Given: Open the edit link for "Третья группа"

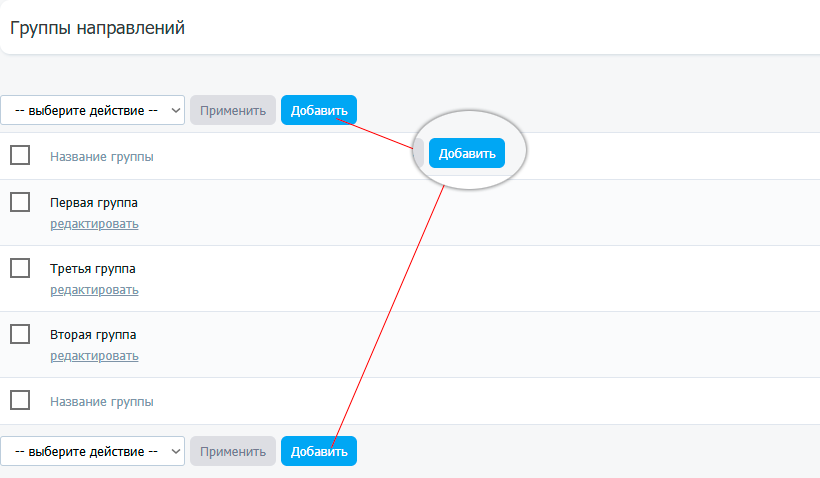Looking at the screenshot, I should pyautogui.click(x=94, y=290).
